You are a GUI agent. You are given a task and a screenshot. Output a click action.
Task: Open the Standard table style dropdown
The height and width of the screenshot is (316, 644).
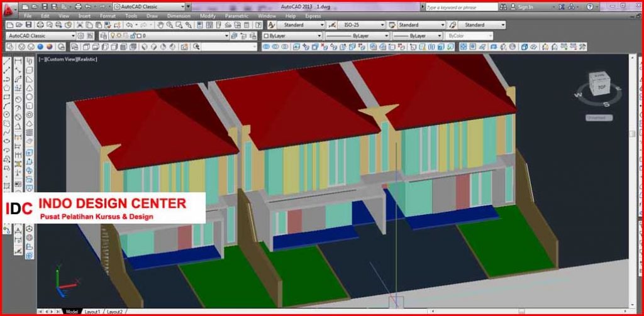(421, 25)
